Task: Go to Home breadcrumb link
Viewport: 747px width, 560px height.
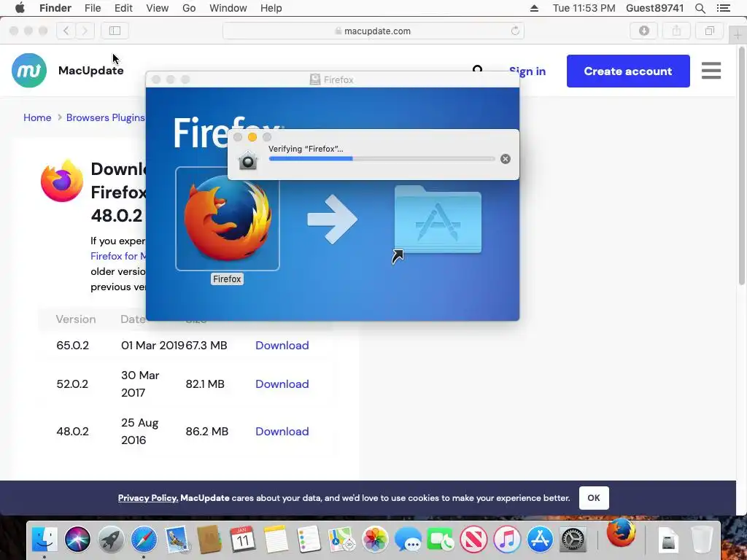Action: (x=37, y=117)
